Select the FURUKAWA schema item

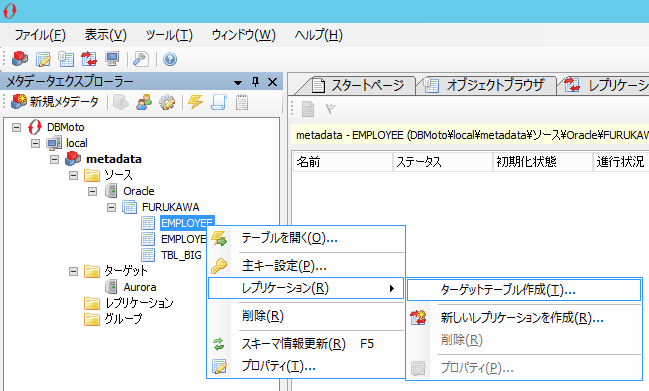pyautogui.click(x=171, y=207)
